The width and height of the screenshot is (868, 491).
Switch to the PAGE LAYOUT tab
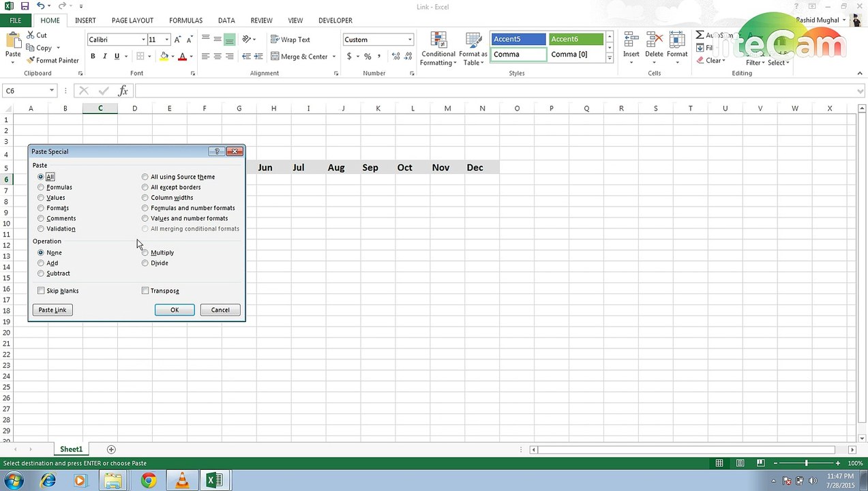132,20
